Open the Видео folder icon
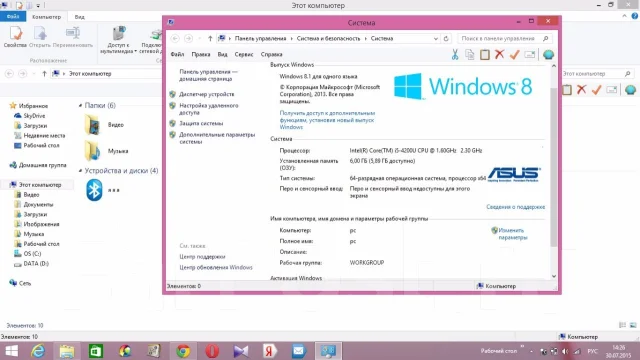The width and height of the screenshot is (640, 360). point(93,124)
